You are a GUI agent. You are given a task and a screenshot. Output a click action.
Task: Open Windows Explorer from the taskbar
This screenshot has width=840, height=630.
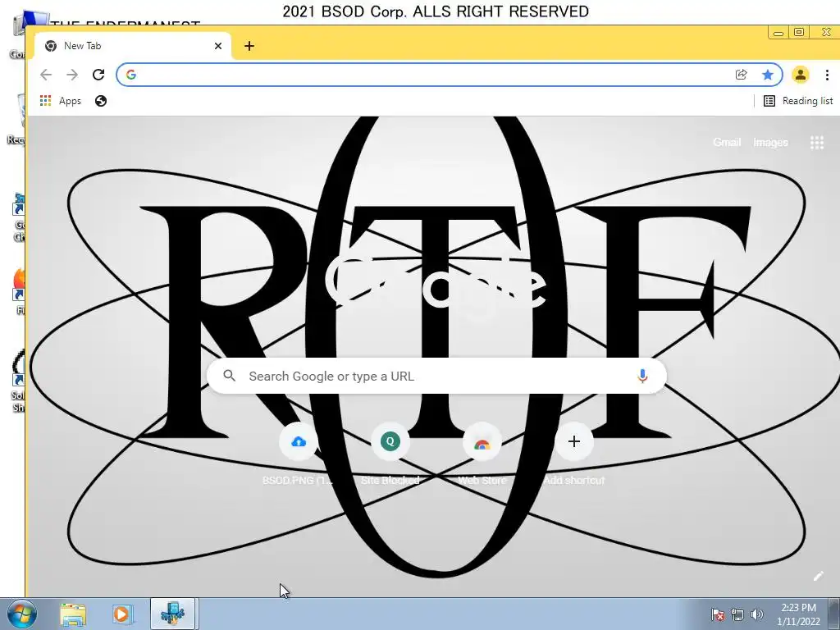[73, 614]
